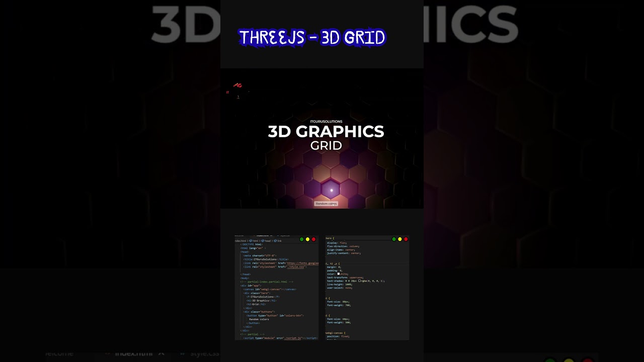This screenshot has width=644, height=362.
Task: Click green dot on CSS code panel
Action: (x=394, y=239)
